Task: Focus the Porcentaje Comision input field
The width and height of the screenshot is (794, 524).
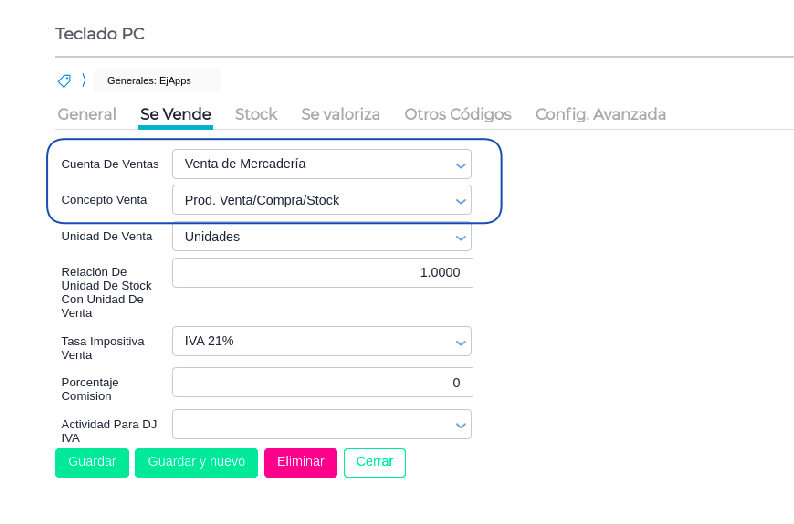Action: pos(321,382)
